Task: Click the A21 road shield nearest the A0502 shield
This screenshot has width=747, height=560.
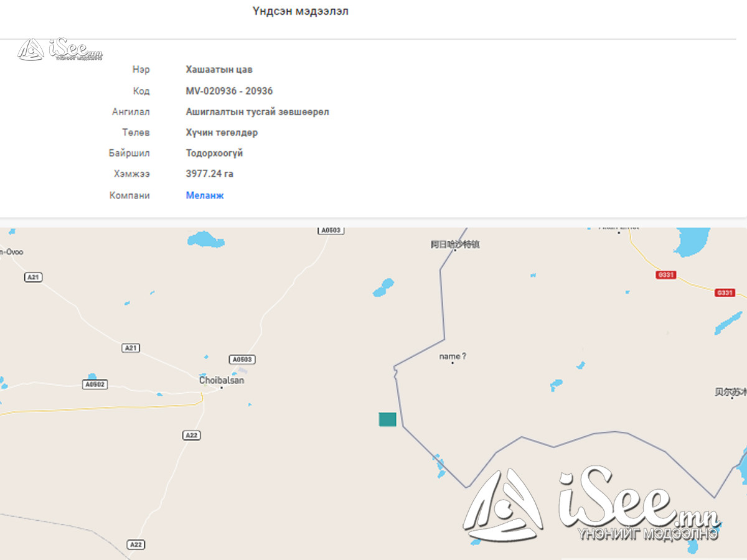Action: pyautogui.click(x=131, y=348)
